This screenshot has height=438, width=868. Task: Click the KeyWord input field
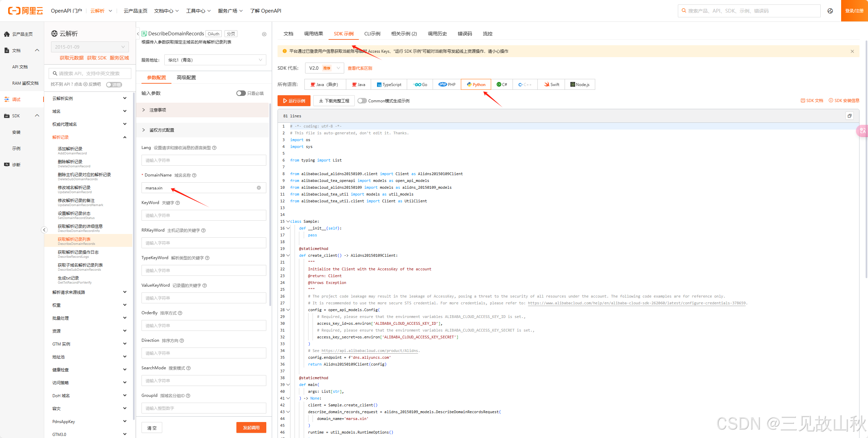click(x=203, y=215)
